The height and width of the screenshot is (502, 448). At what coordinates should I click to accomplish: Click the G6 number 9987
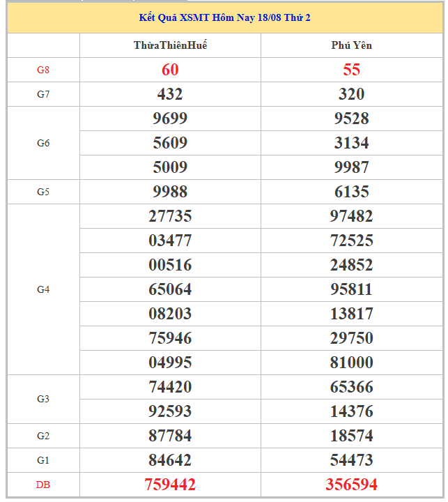[352, 167]
